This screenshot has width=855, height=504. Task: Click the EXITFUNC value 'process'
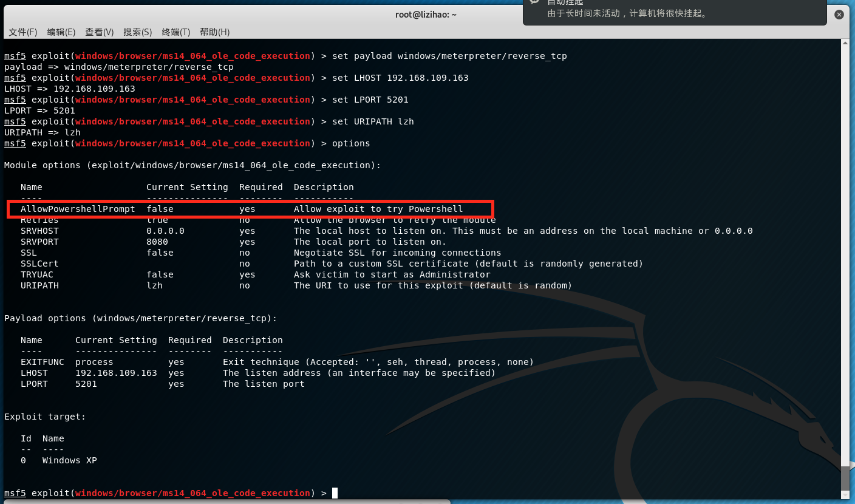(94, 362)
